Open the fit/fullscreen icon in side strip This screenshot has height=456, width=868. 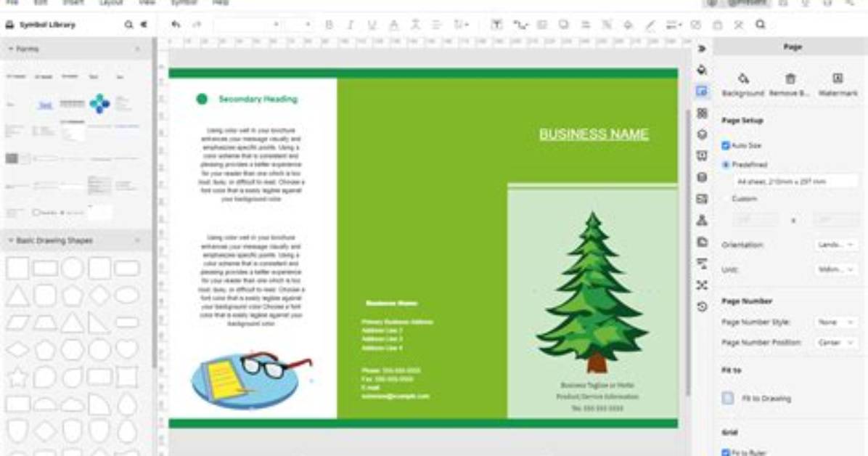(702, 285)
